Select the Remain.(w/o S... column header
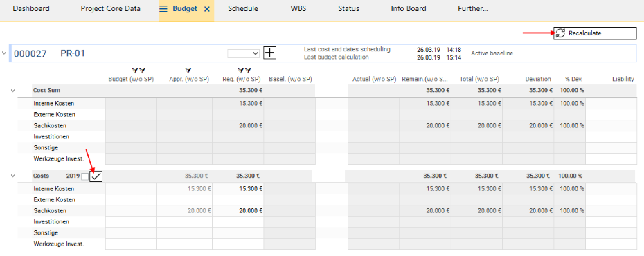Image resolution: width=644 pixels, height=256 pixels. pos(424,79)
